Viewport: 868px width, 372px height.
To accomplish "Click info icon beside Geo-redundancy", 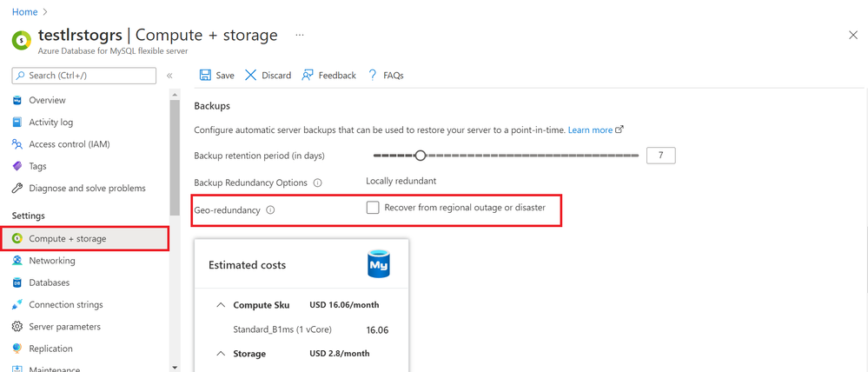I will click(x=271, y=210).
